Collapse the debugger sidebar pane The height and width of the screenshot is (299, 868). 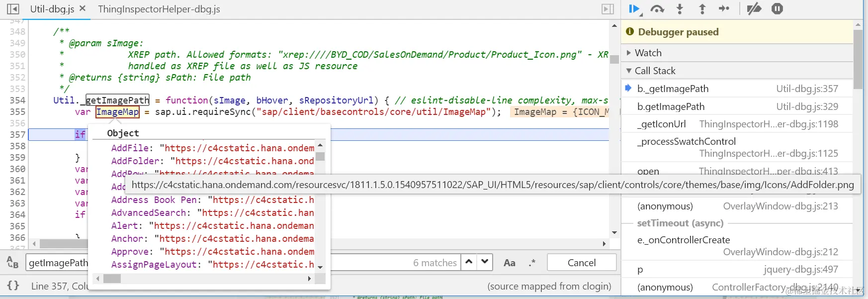point(608,9)
